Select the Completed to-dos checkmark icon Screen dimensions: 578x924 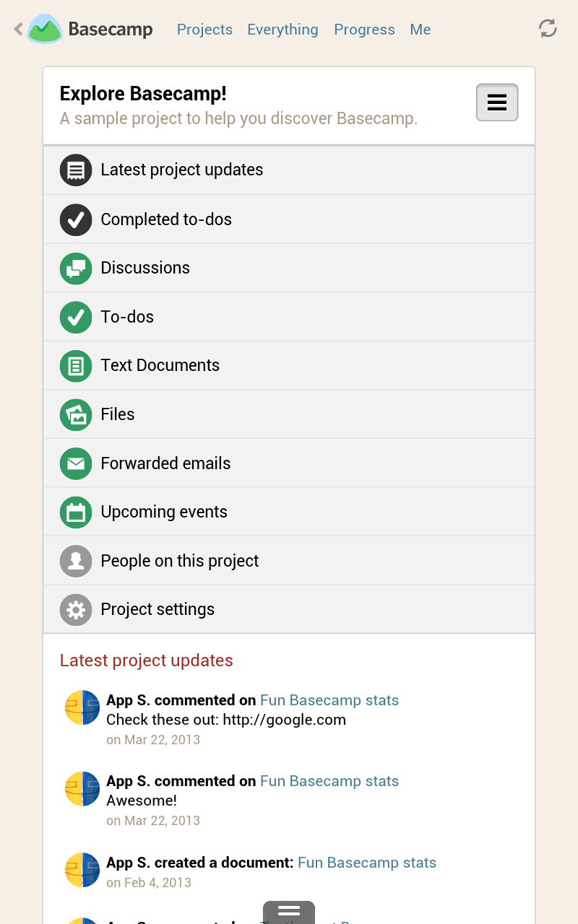(x=75, y=219)
